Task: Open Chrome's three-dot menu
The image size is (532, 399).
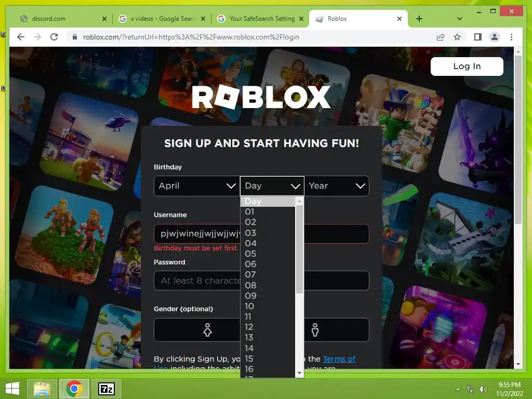Action: tap(511, 37)
